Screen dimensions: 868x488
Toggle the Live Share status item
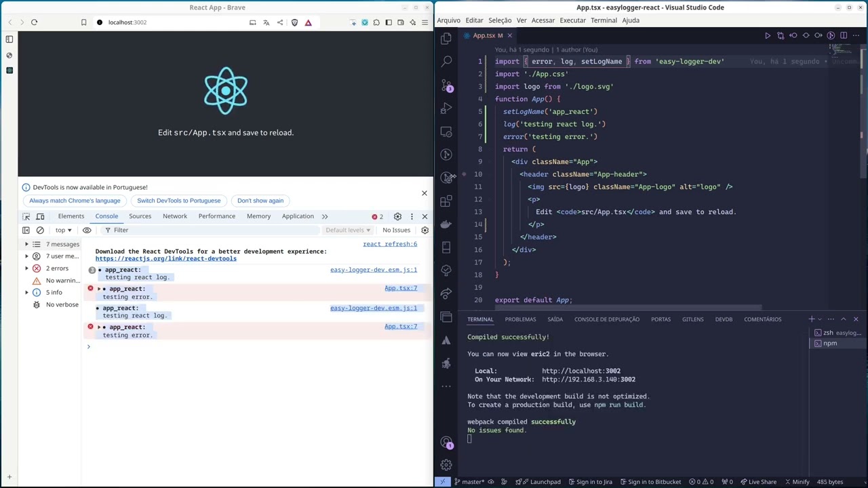coord(757,482)
